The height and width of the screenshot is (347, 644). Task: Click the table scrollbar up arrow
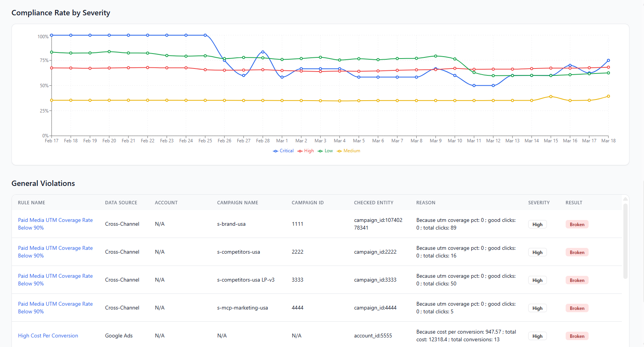point(625,199)
